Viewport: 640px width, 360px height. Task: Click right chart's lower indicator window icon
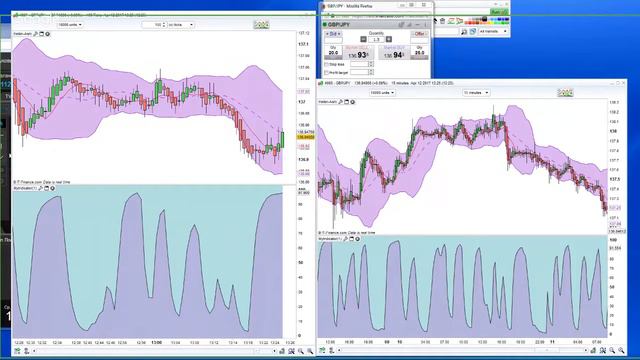(x=351, y=239)
